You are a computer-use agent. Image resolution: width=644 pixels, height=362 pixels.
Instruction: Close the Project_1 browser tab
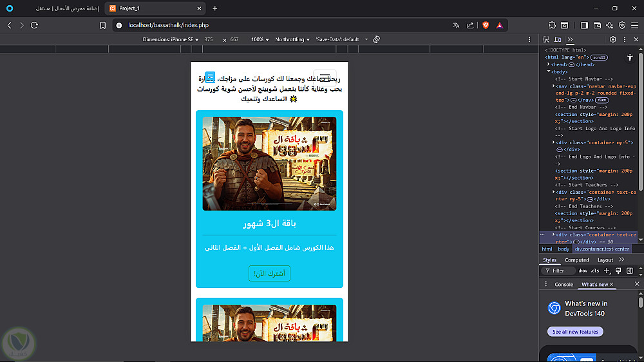[199, 8]
